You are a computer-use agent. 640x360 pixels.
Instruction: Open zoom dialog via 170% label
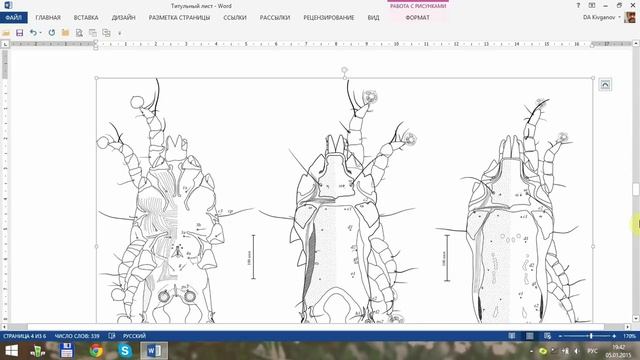click(x=629, y=336)
